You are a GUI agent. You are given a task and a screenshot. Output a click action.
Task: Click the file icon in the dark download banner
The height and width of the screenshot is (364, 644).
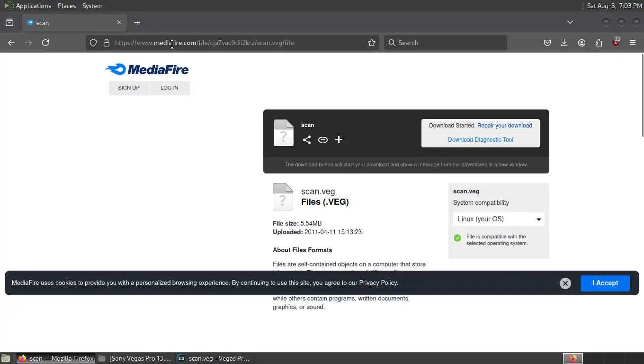click(284, 133)
